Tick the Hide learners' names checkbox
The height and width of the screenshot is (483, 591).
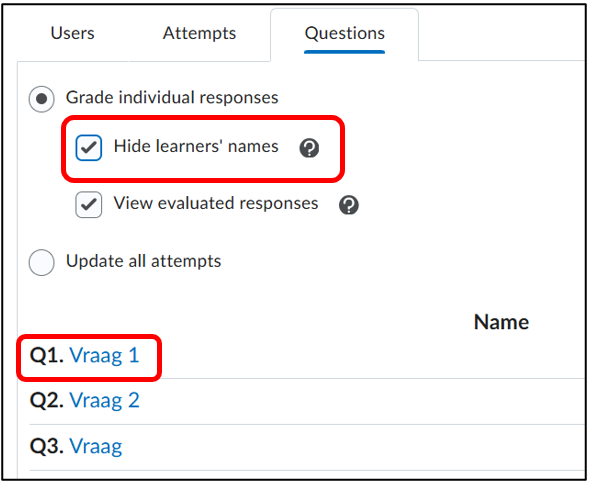(89, 147)
